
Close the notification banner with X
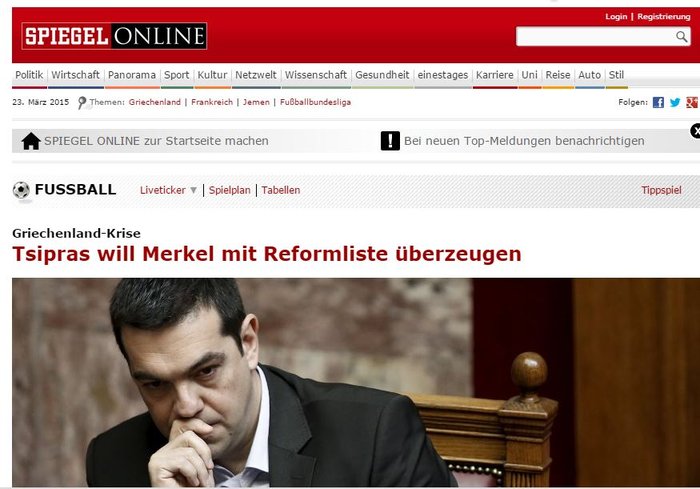click(696, 131)
